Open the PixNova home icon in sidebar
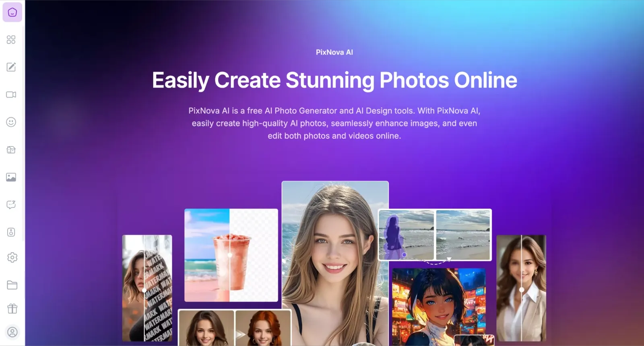The width and height of the screenshot is (644, 346). point(12,12)
